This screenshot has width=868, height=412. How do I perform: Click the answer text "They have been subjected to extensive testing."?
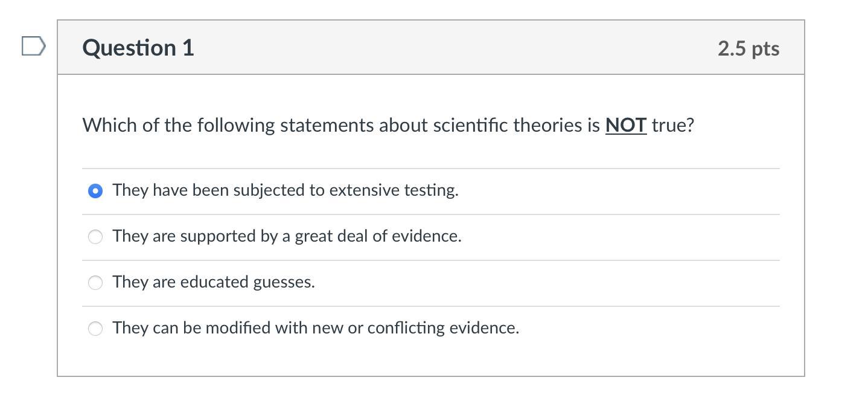pos(286,190)
